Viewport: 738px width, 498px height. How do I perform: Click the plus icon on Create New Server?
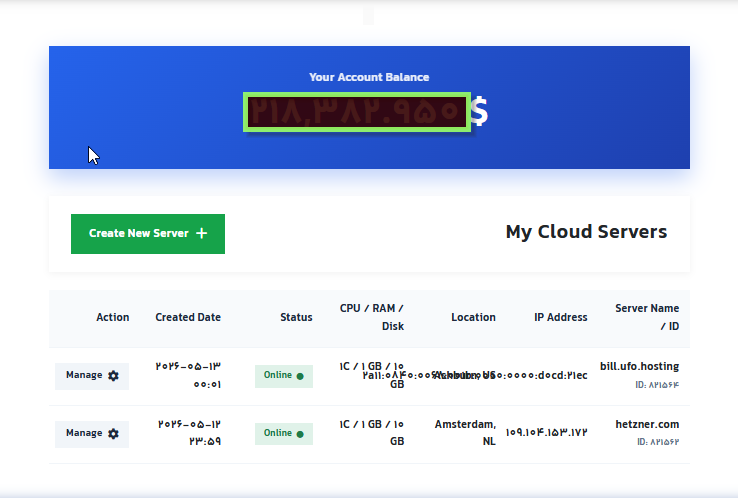click(x=201, y=233)
